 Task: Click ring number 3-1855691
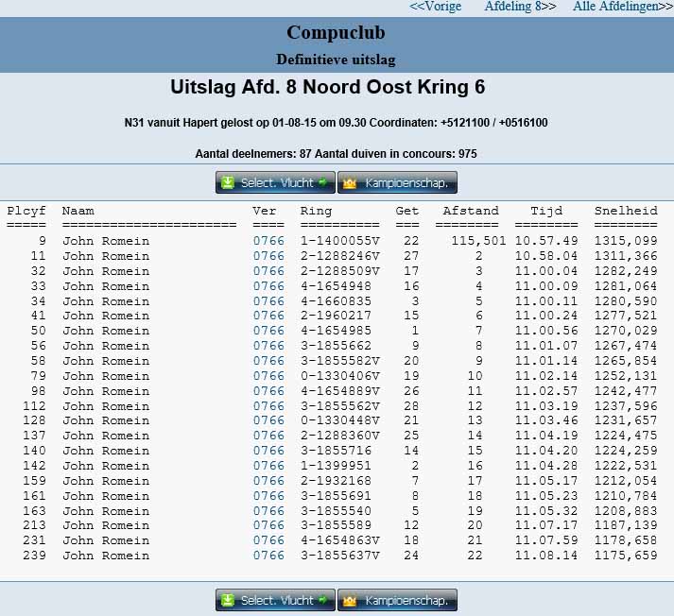tap(336, 496)
